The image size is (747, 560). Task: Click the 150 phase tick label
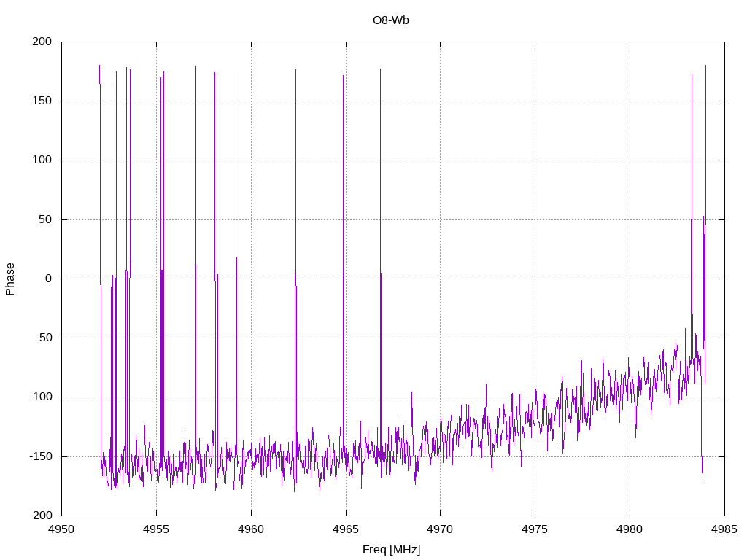click(42, 101)
